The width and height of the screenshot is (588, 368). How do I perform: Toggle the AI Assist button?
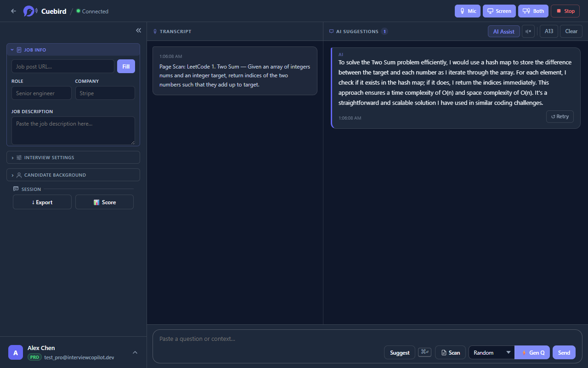[504, 31]
